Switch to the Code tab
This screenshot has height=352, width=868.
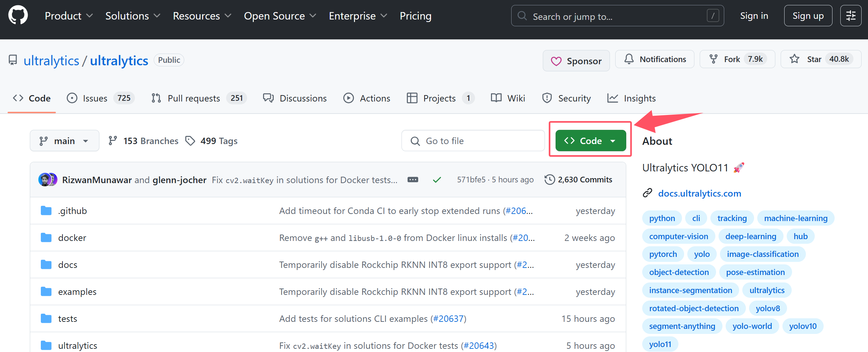(32, 98)
